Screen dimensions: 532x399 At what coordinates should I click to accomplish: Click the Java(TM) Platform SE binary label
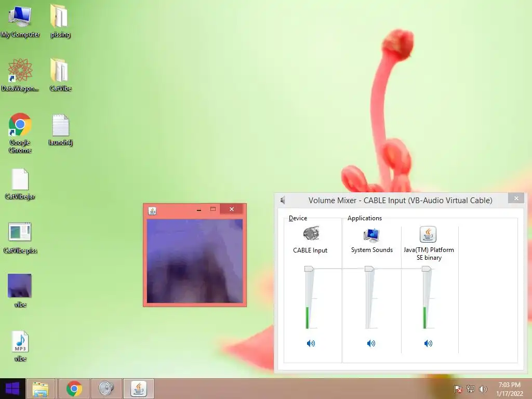click(x=429, y=254)
